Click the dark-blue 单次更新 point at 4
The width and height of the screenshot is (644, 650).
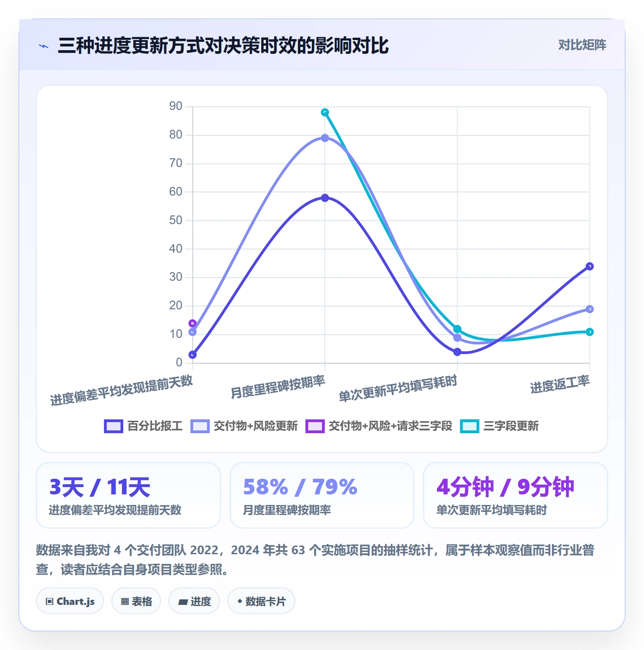[457, 352]
